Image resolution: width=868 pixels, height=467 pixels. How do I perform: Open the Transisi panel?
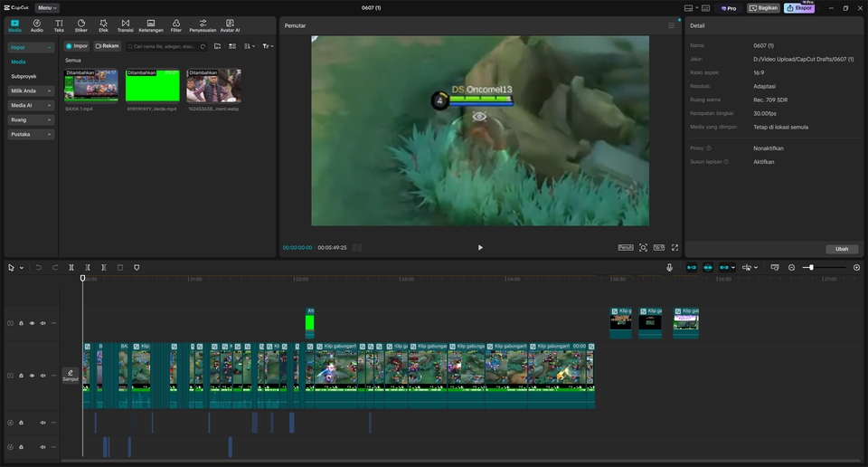click(x=126, y=25)
